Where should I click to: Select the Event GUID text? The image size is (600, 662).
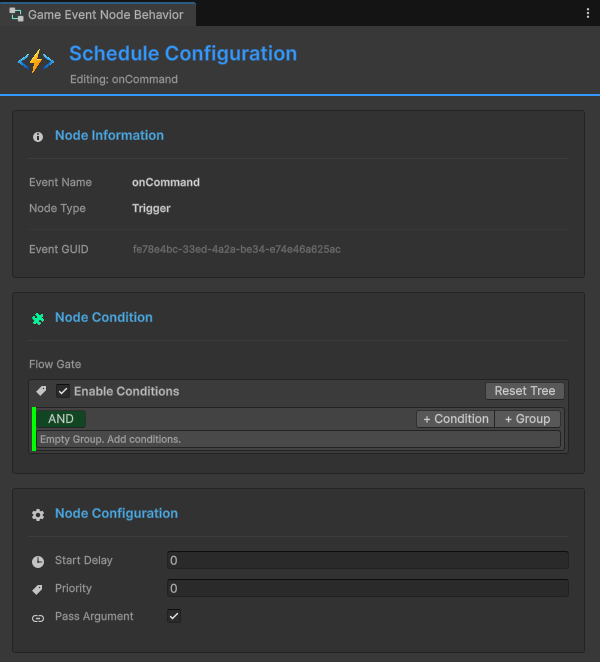tap(236, 249)
